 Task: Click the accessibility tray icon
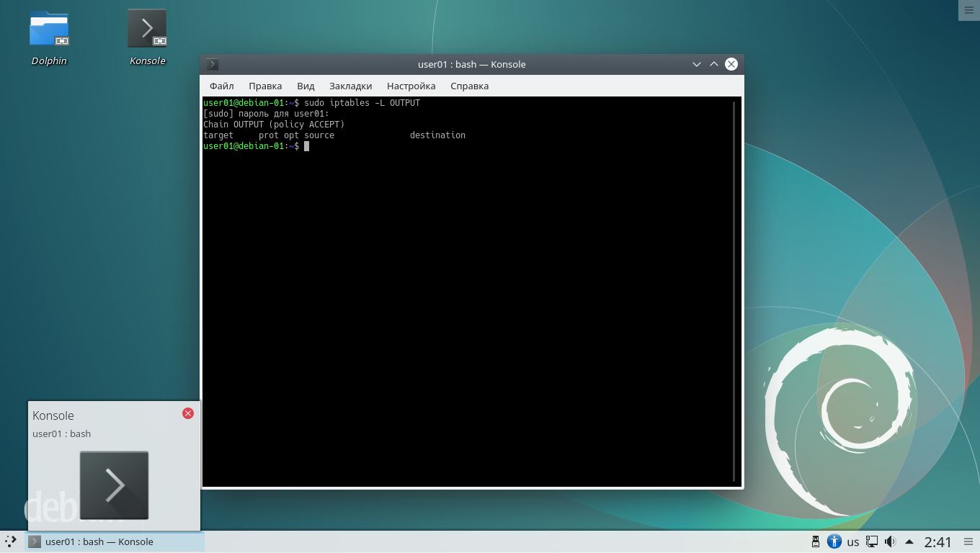click(x=834, y=541)
